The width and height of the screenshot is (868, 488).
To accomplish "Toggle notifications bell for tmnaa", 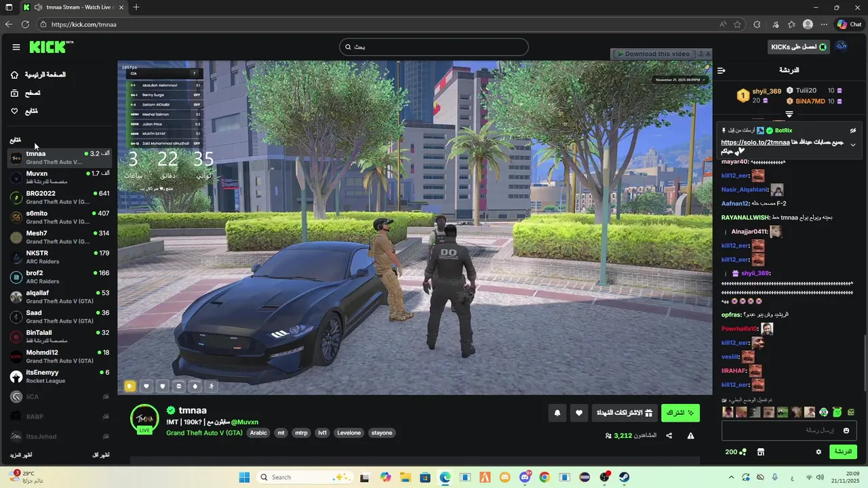I will (x=557, y=413).
